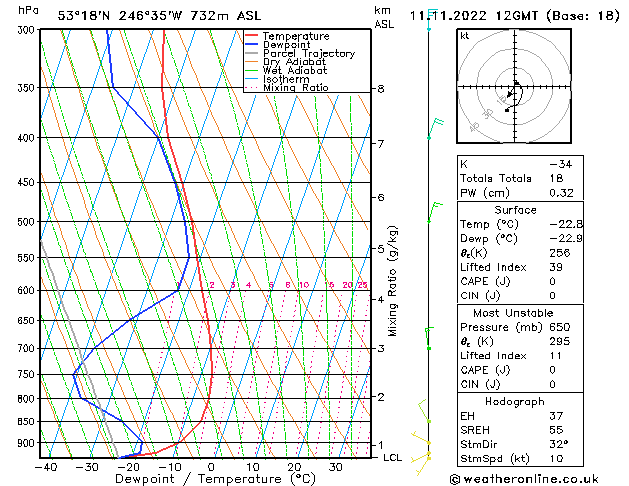Click the 'Hodograph' section header
This screenshot has width=629, height=486.
pyautogui.click(x=515, y=401)
